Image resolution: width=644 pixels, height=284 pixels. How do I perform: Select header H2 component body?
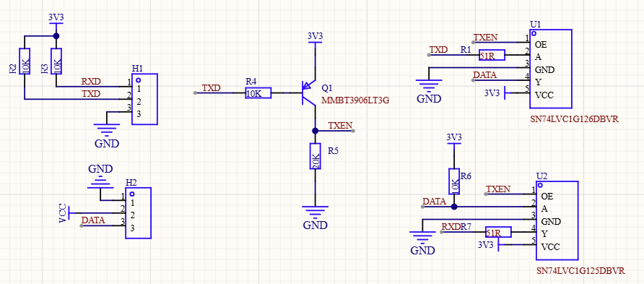(x=139, y=213)
